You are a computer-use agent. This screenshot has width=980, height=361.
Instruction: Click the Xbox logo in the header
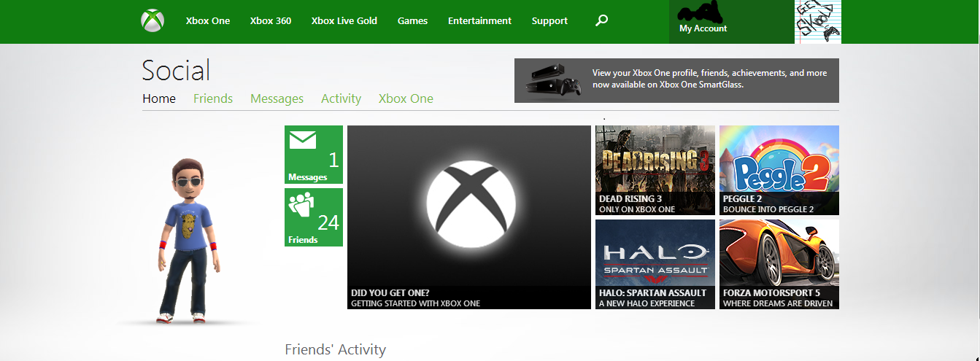153,20
